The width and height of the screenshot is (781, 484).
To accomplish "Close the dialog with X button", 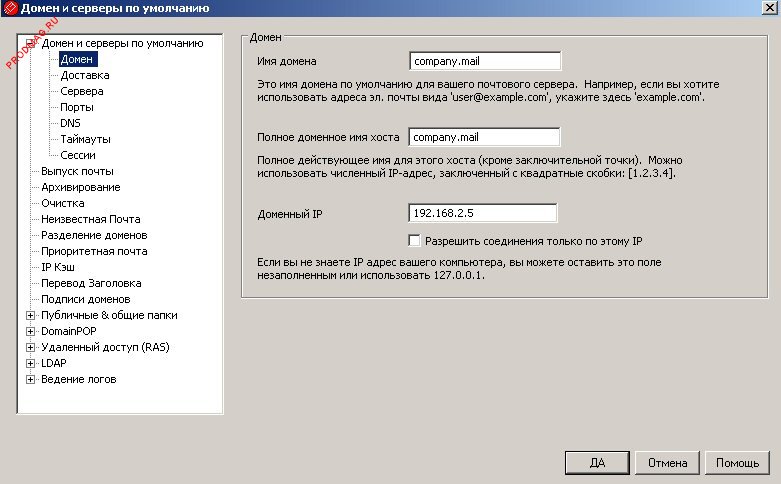I will coord(768,9).
